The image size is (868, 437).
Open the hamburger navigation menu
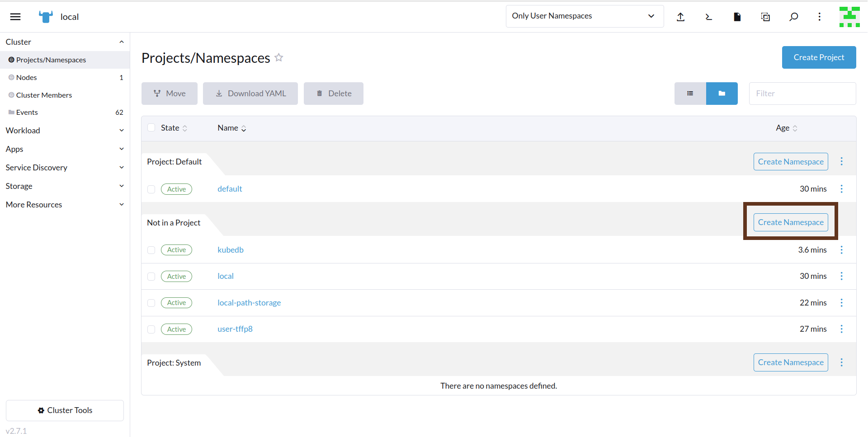click(x=15, y=17)
